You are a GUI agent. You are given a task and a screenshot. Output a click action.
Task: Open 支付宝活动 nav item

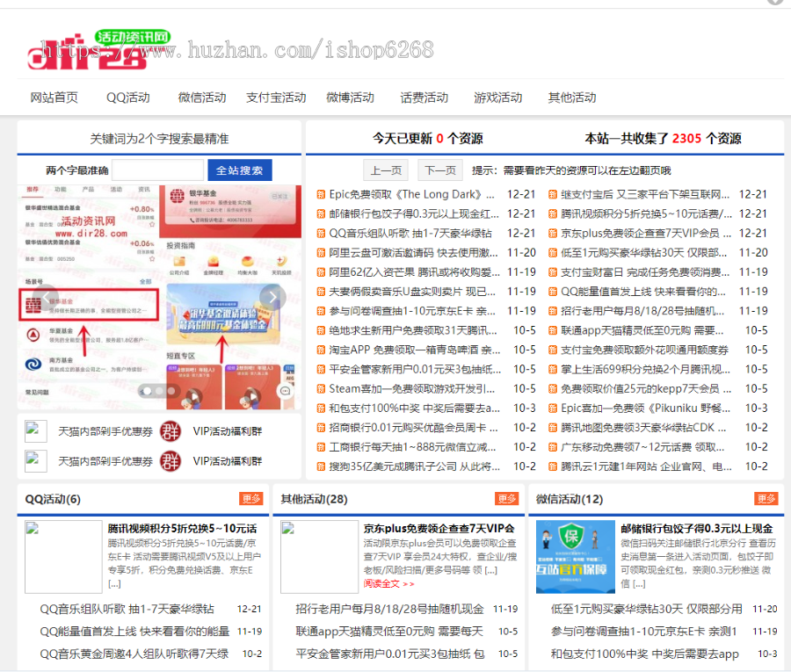coord(276,98)
